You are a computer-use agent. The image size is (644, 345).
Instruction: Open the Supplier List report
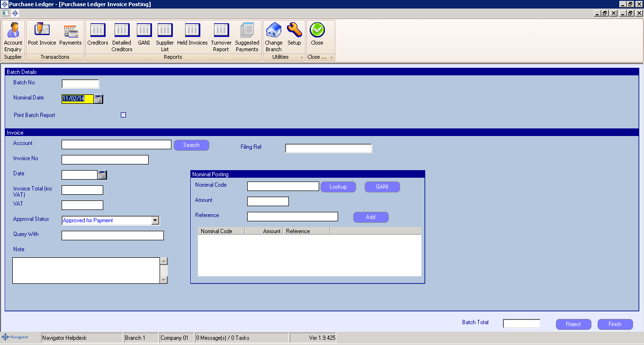(165, 37)
